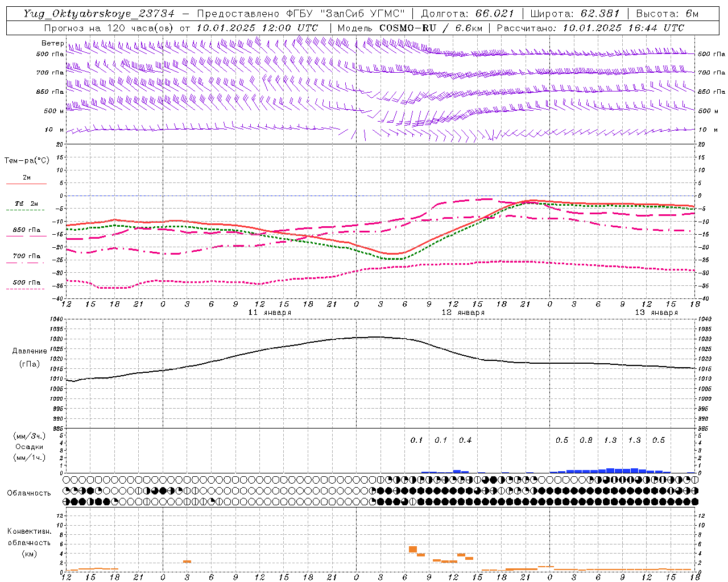The height and width of the screenshot is (582, 728).
Task: Select the (гПа) pressure unit label
Action: [x=30, y=364]
